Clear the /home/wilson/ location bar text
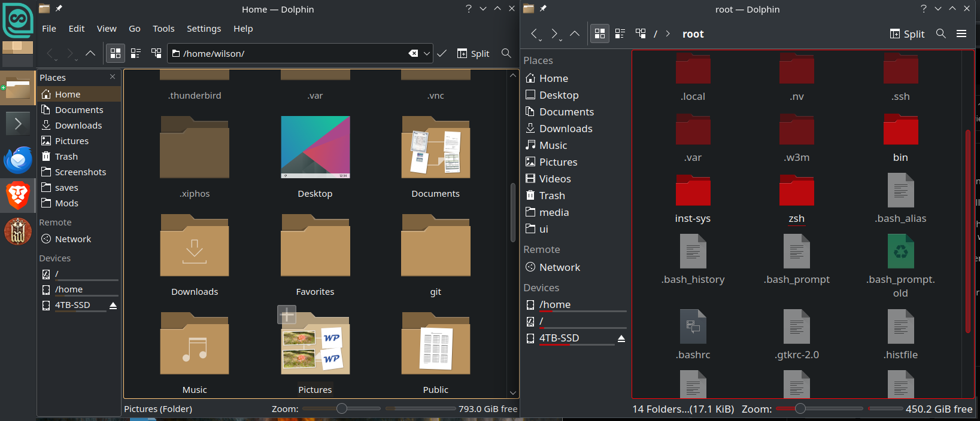 (x=413, y=53)
